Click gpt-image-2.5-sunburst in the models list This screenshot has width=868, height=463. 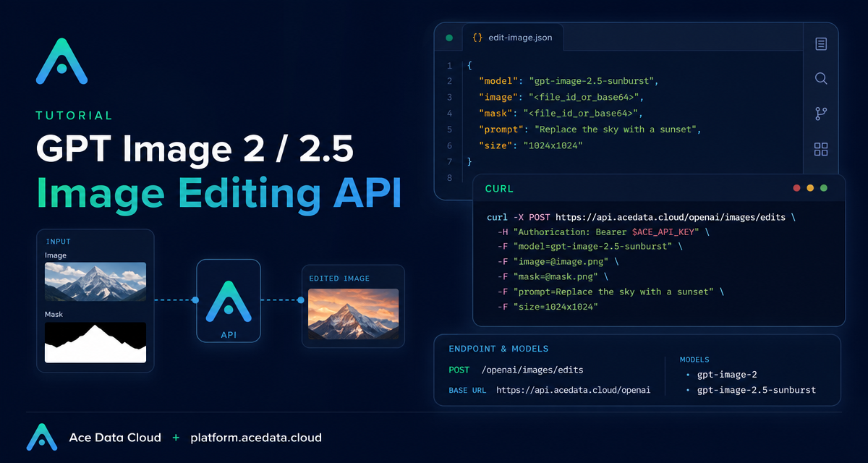(x=756, y=390)
